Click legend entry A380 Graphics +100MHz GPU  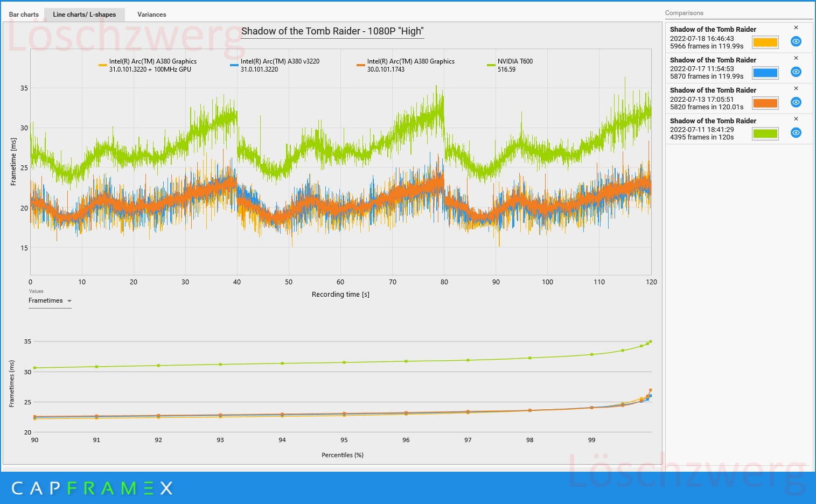point(148,65)
